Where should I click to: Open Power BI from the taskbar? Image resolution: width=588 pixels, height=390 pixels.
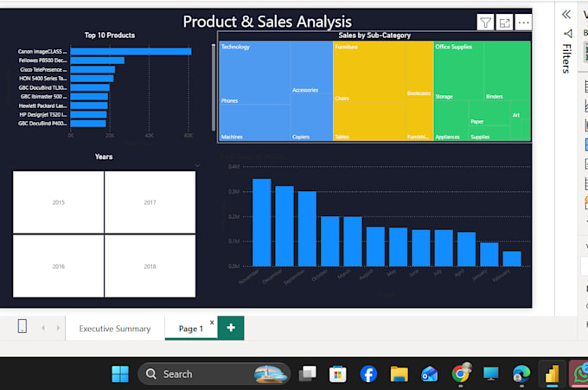552,374
